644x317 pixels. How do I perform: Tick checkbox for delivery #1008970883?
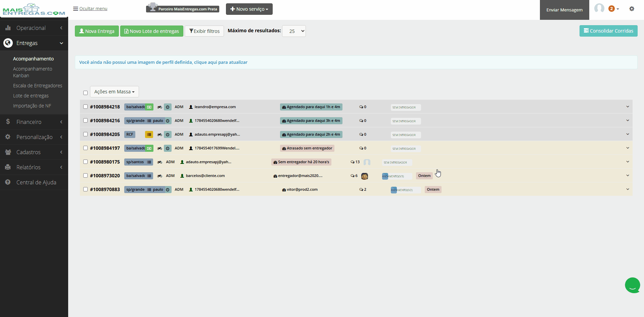click(85, 189)
